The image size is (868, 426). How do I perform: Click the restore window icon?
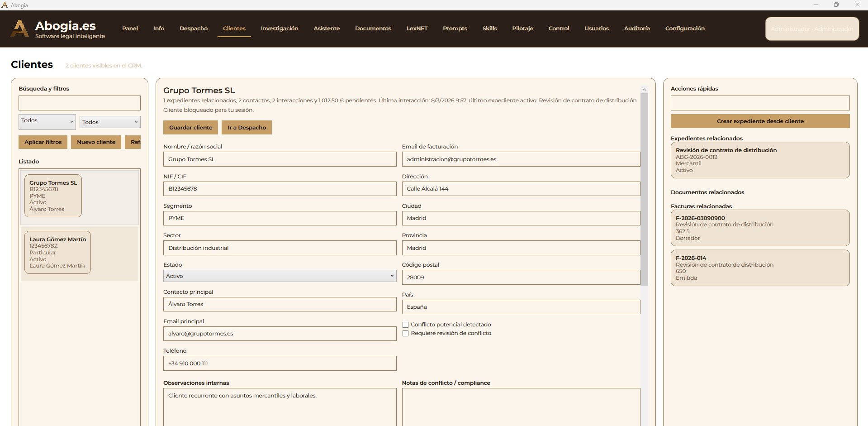[836, 5]
